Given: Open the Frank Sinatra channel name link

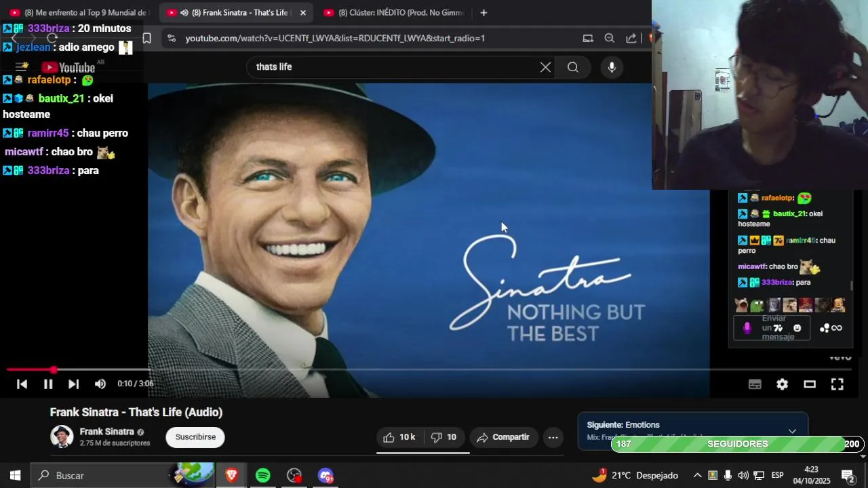Looking at the screenshot, I should [106, 432].
